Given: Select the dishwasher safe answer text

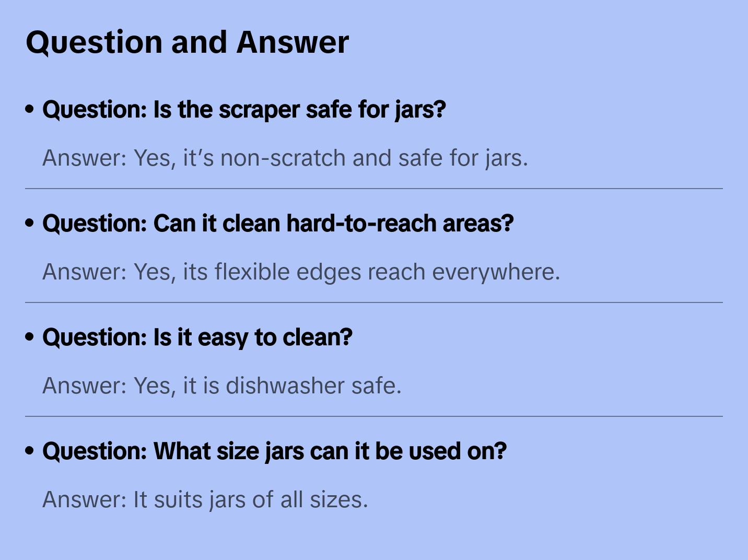Looking at the screenshot, I should tap(221, 386).
